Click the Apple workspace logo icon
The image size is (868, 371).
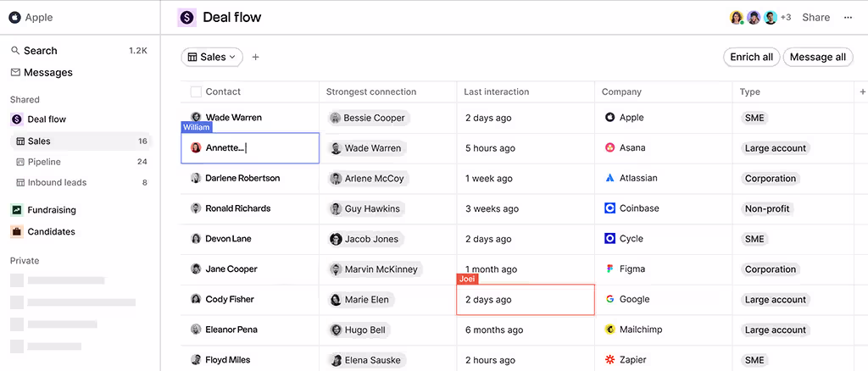pyautogui.click(x=14, y=18)
